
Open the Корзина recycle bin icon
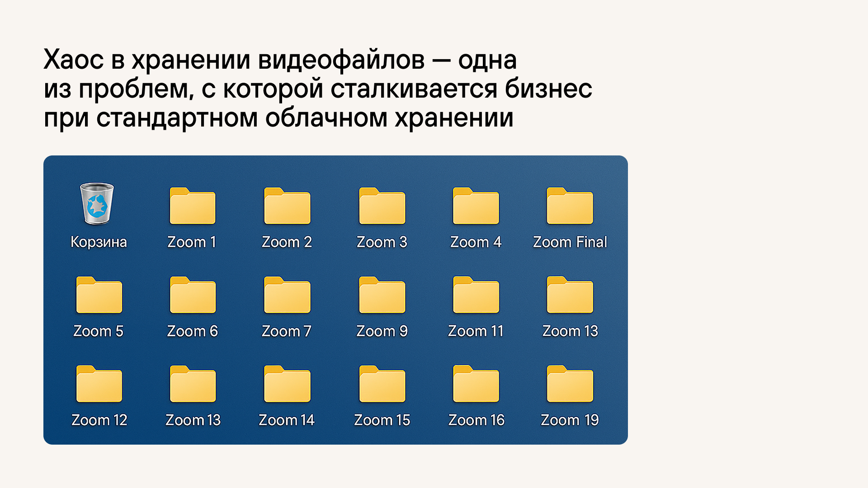(x=97, y=204)
